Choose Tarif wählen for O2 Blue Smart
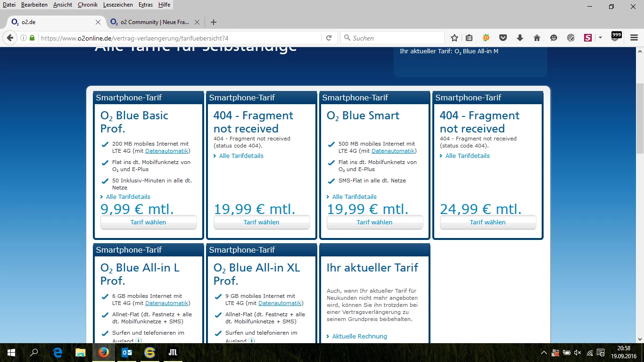The image size is (644, 362). (x=375, y=222)
